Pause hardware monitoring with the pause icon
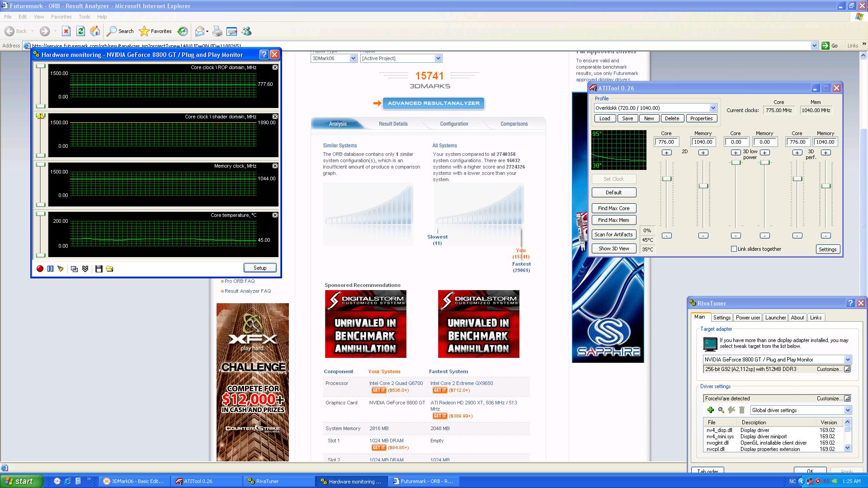Screen dimensions: 868x488 tap(50, 269)
